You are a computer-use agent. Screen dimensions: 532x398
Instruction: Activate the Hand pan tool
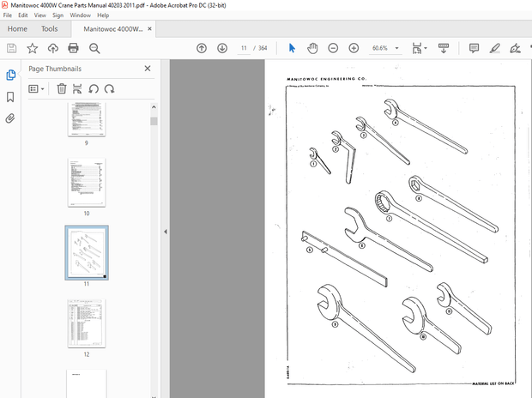pyautogui.click(x=312, y=48)
